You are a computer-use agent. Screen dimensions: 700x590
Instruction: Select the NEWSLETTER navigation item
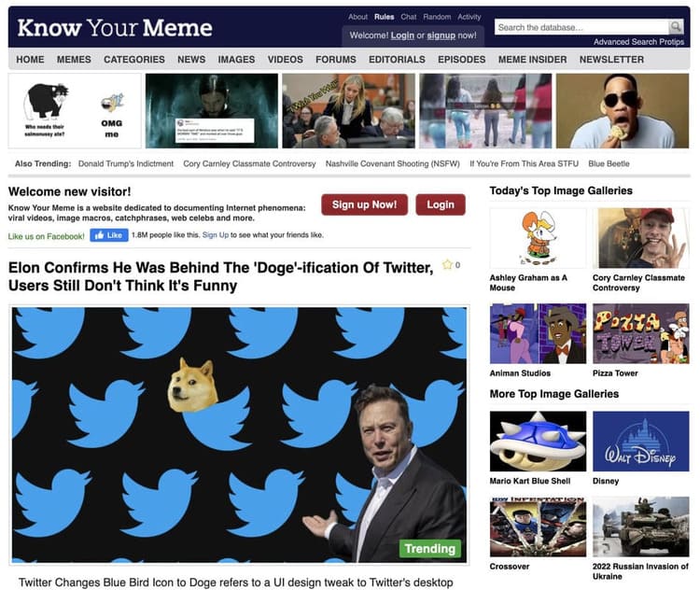(611, 60)
